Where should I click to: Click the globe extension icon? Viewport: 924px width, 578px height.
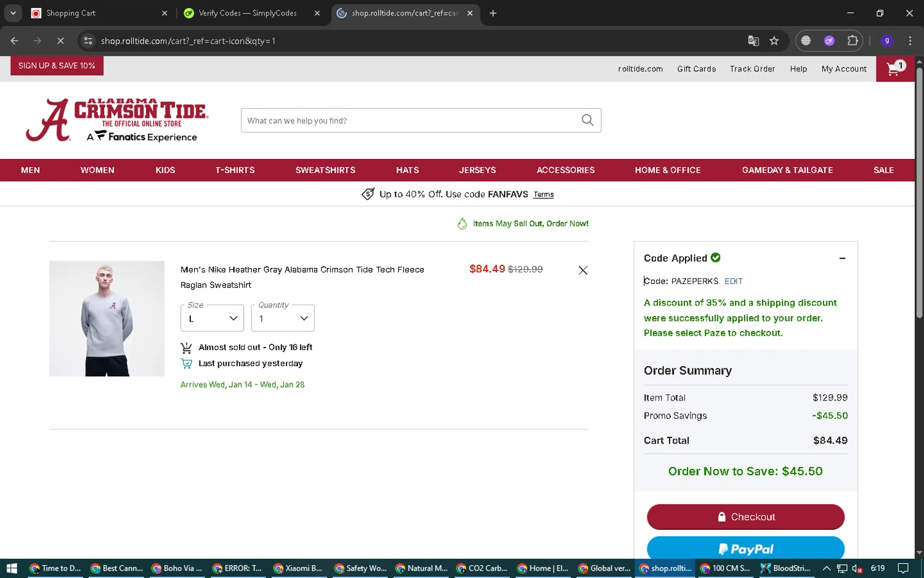click(806, 41)
